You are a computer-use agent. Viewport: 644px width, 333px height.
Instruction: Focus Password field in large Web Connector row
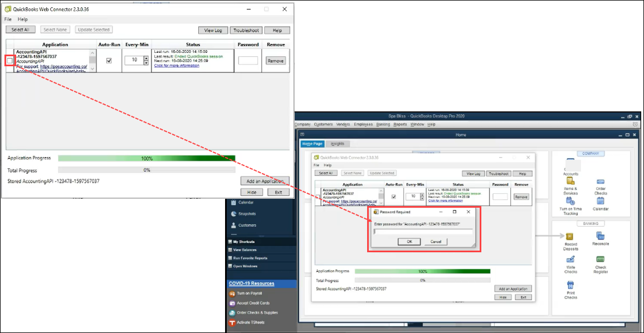[x=248, y=60]
